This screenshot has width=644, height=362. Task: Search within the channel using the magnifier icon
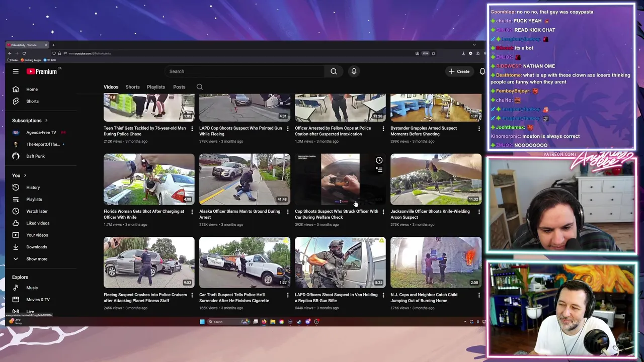point(200,87)
